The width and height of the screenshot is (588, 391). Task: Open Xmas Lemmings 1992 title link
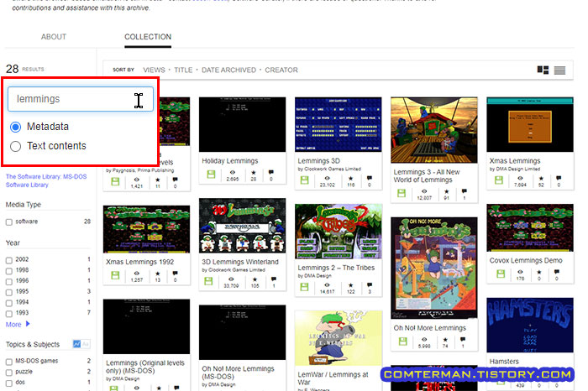pos(140,262)
